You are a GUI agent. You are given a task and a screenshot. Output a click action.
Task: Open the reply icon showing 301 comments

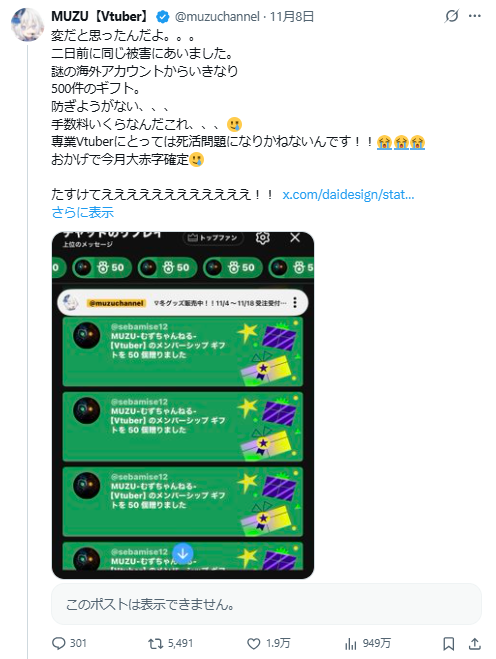click(59, 643)
